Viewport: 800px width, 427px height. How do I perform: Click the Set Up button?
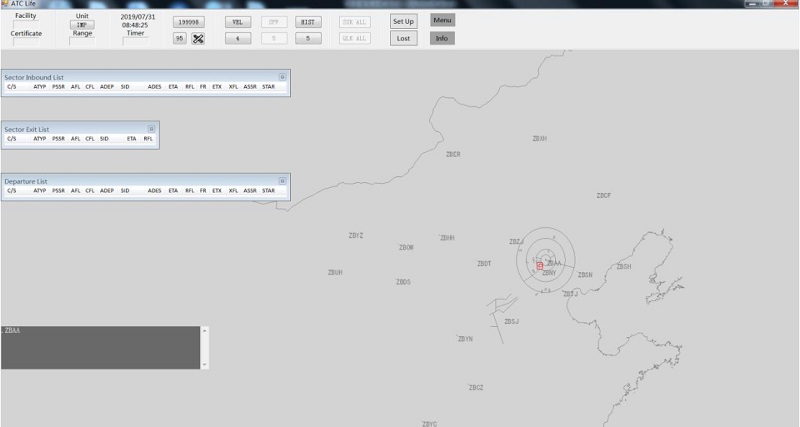[403, 21]
